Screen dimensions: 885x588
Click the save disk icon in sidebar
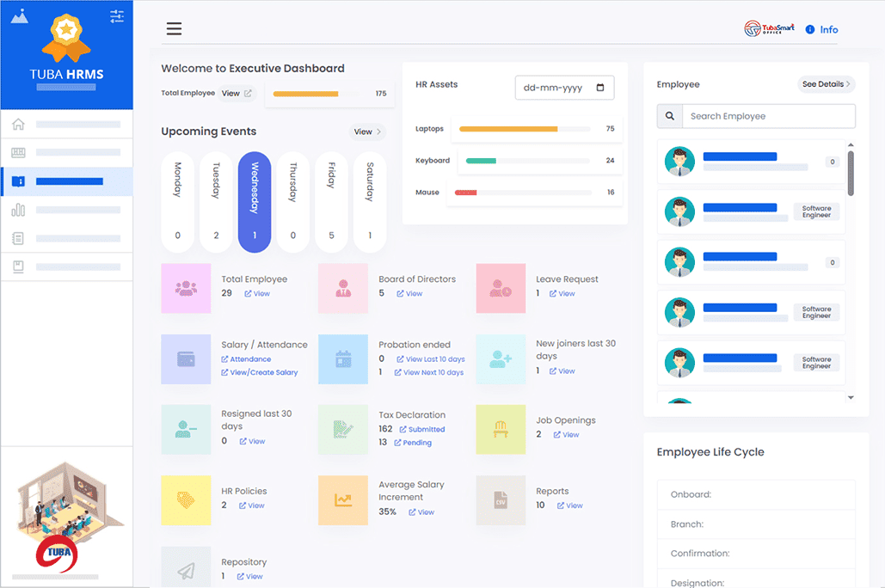[18, 266]
